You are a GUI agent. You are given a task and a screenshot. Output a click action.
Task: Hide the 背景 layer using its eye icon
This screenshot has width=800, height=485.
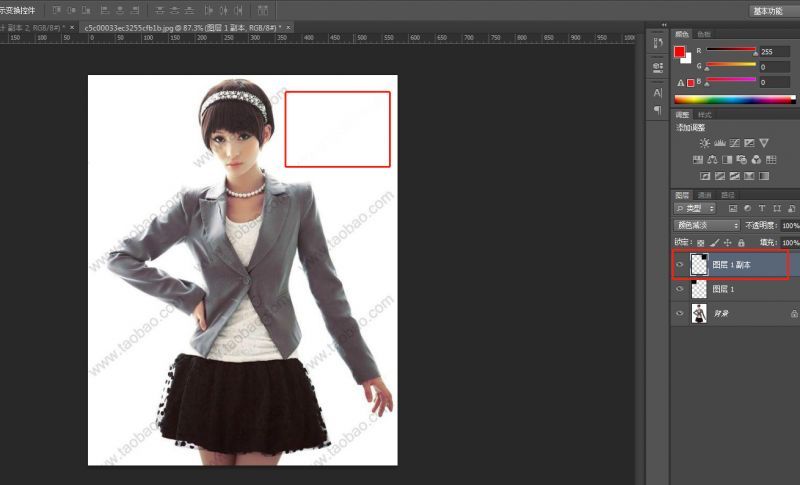point(680,313)
